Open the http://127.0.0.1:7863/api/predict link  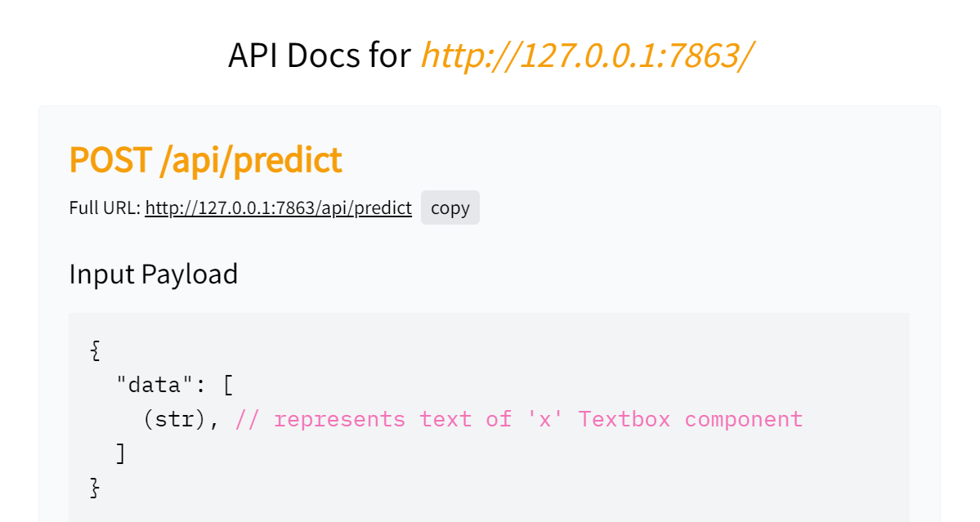coord(278,207)
